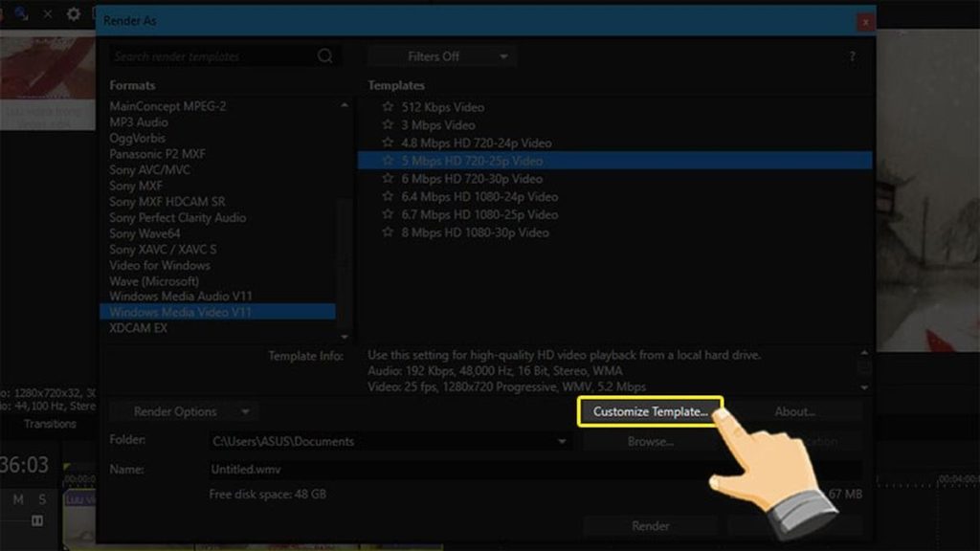Click the Customize Template button
This screenshot has height=551, width=980.
[x=647, y=410]
